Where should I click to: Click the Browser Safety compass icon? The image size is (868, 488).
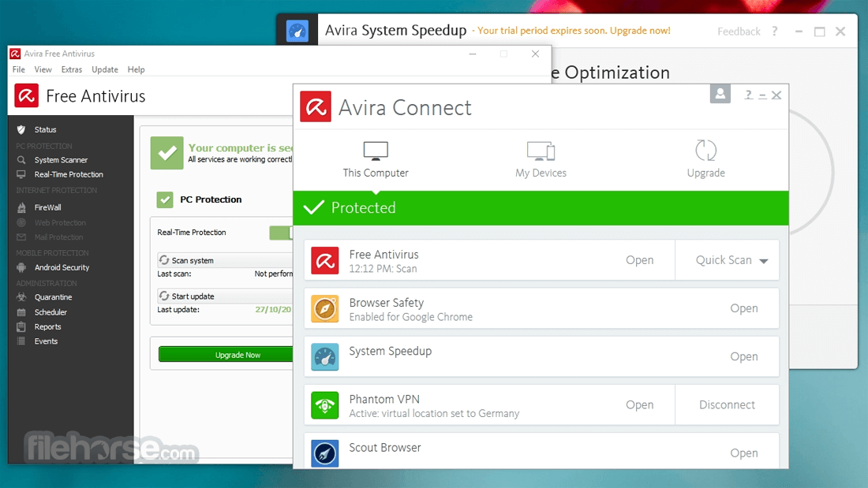[324, 308]
